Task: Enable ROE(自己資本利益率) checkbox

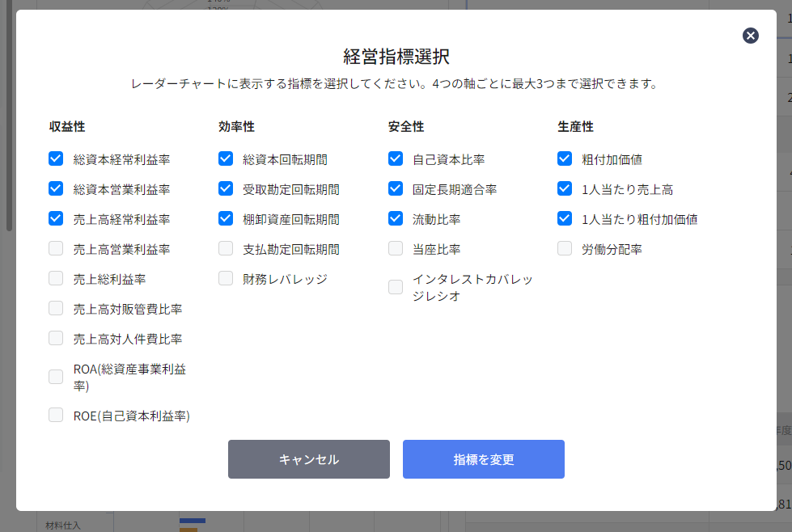Action: [x=56, y=416]
